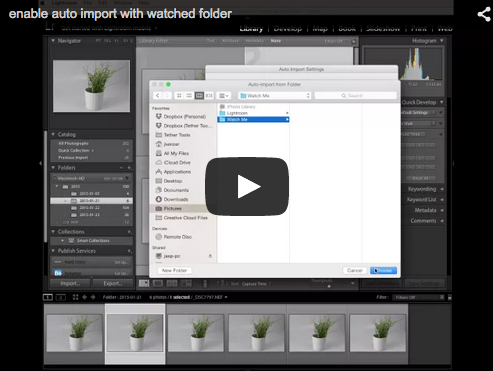The height and width of the screenshot is (371, 493).
Task: Click Cancel in the folder dialog
Action: click(355, 270)
